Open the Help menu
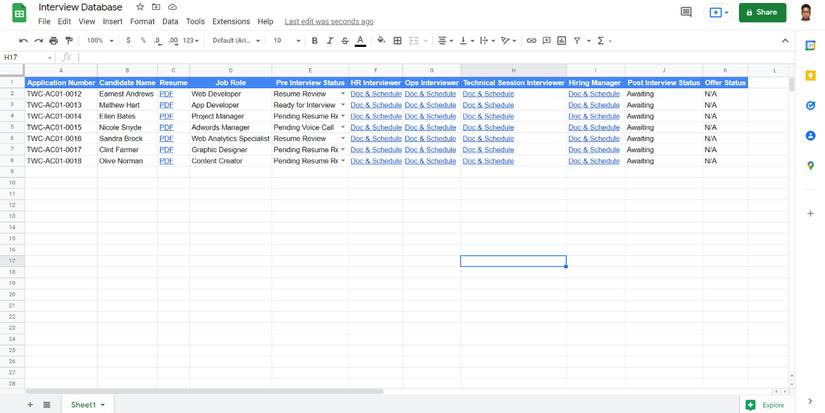825x413 pixels. 265,22
